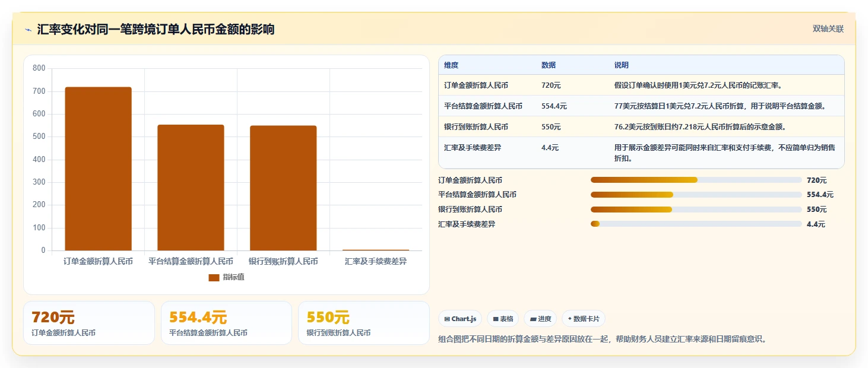The image size is (868, 368).
Task: Click the 订单金额折算人民币 bar in chart
Action: click(98, 169)
